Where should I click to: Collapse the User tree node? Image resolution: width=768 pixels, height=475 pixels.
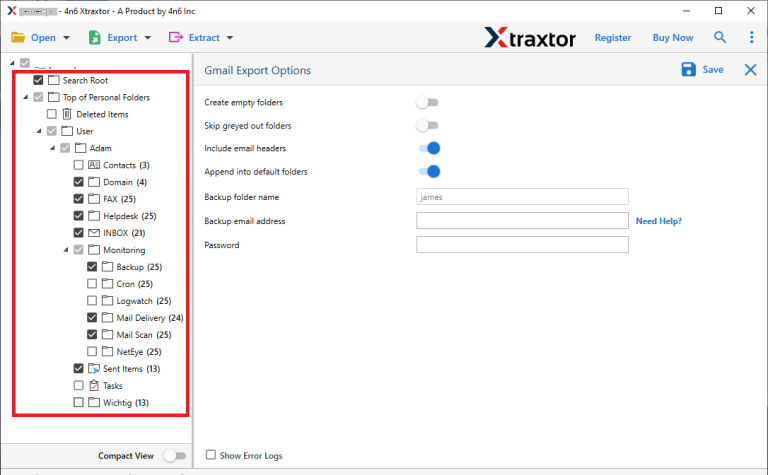(x=39, y=131)
